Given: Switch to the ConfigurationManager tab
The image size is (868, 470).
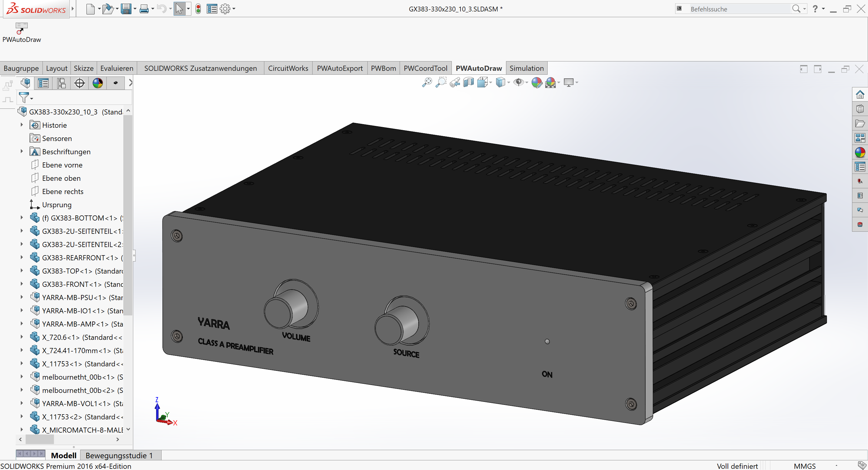Looking at the screenshot, I should click(61, 83).
